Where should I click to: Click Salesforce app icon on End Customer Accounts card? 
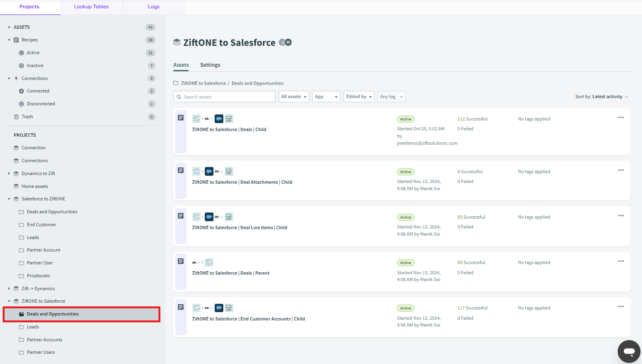click(219, 308)
